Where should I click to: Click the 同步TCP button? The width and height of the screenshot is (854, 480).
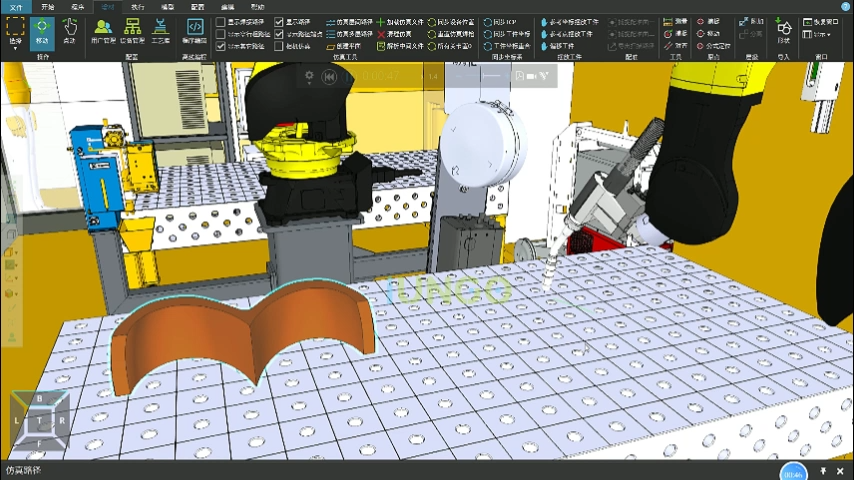click(x=499, y=21)
